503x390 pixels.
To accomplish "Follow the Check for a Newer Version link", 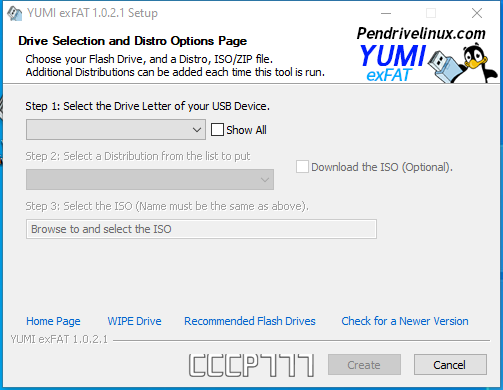I will click(405, 321).
